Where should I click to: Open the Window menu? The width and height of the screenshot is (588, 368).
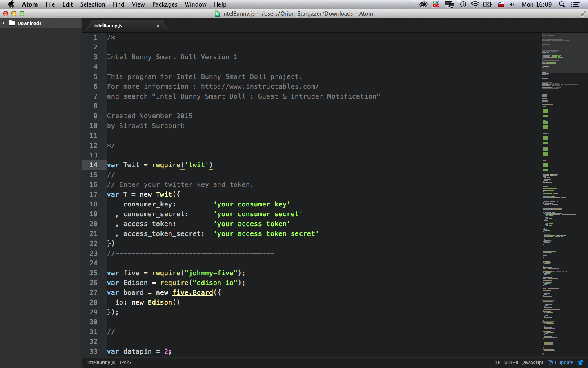click(196, 4)
